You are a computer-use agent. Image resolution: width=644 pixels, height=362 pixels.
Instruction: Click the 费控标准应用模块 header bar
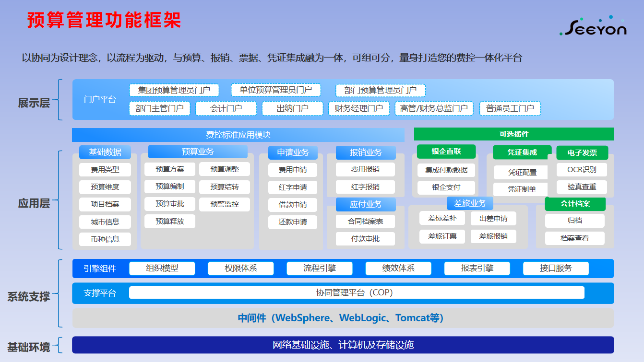click(x=238, y=135)
